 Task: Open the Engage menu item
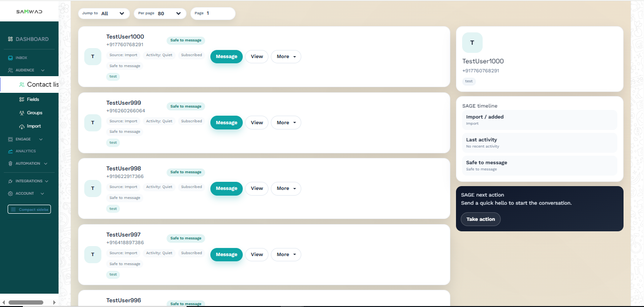[23, 139]
